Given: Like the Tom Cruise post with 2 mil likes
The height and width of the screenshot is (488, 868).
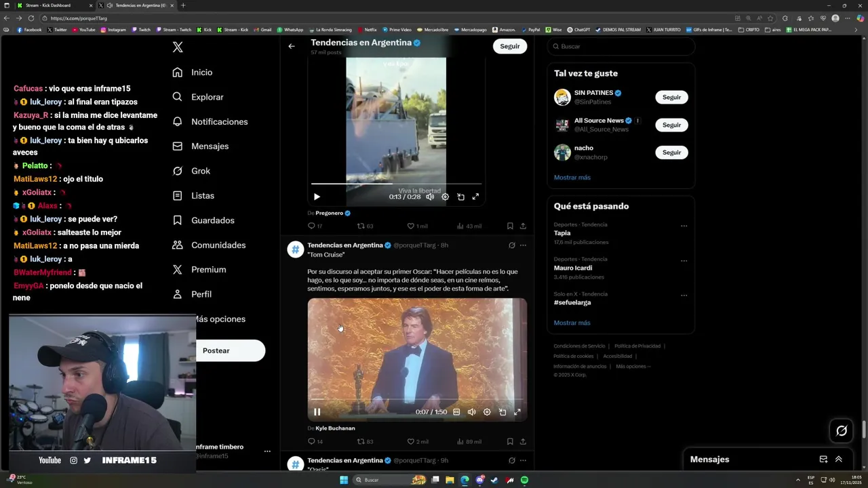Looking at the screenshot, I should coord(417,441).
